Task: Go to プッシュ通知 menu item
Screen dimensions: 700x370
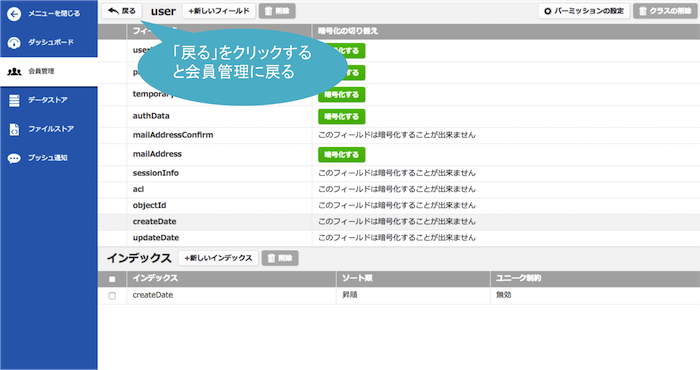Action: [x=49, y=158]
